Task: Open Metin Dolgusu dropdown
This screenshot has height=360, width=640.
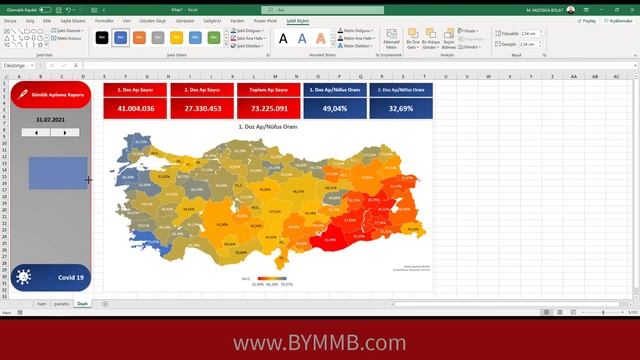Action: tap(355, 31)
